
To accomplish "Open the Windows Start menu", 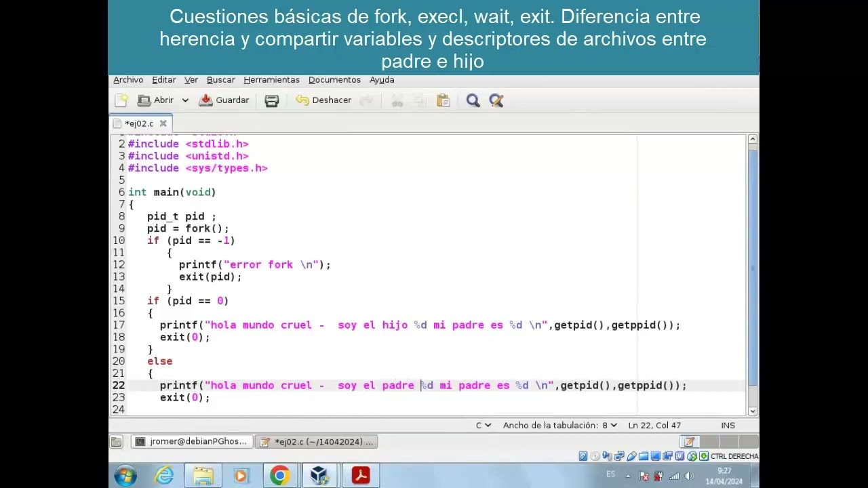I will click(x=125, y=476).
